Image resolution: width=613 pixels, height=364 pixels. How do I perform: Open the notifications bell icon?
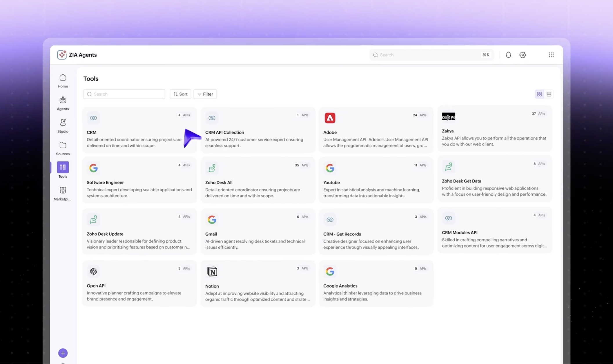508,55
